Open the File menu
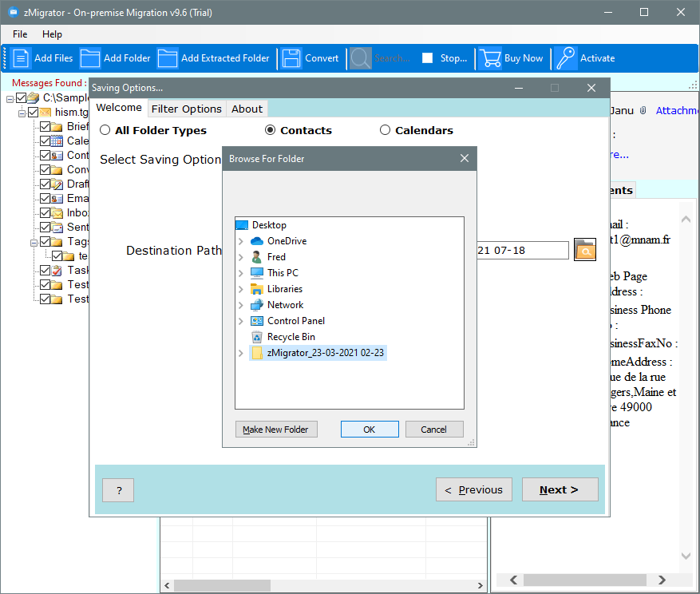This screenshot has height=594, width=700. tap(20, 34)
